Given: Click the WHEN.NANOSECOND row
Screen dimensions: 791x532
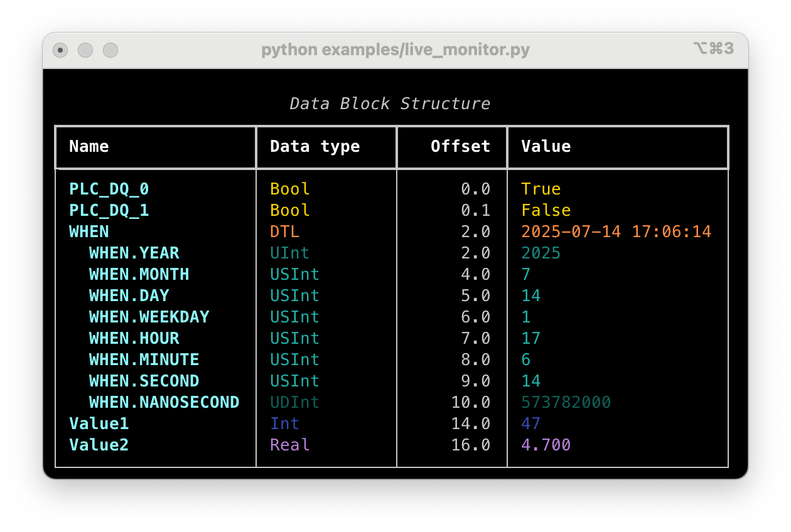Looking at the screenshot, I should pos(164,402).
